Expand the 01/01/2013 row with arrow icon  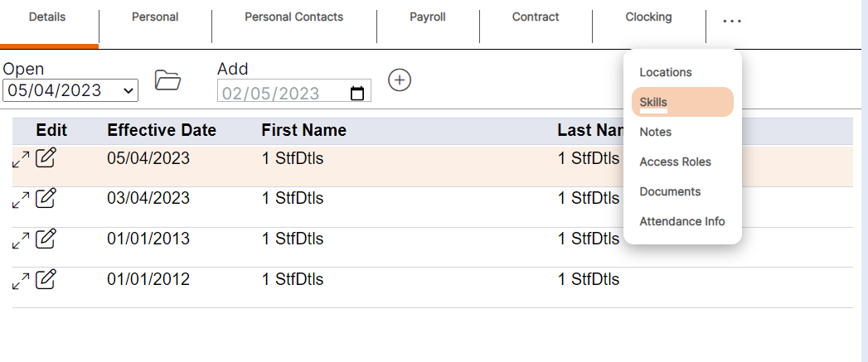[21, 239]
